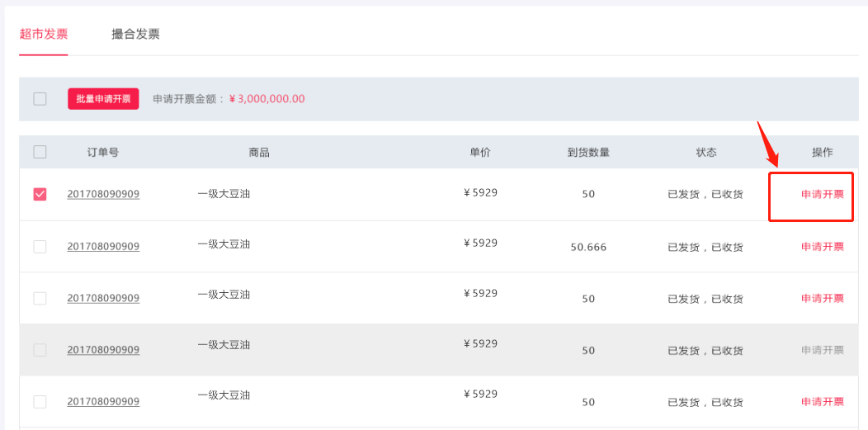
Task: Select the third row order checkbox
Action: pos(40,298)
